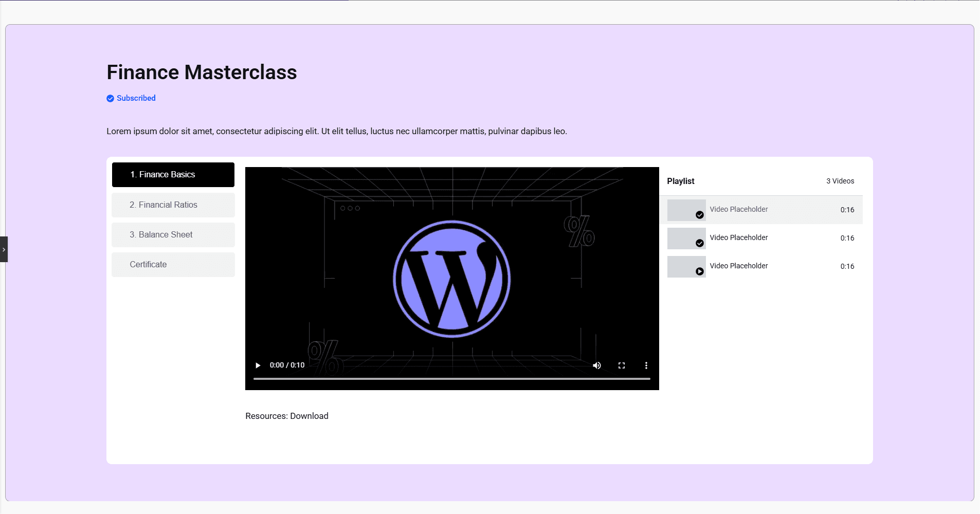The width and height of the screenshot is (980, 514).
Task: Switch to the 2. Financial Ratios tab
Action: coord(173,205)
